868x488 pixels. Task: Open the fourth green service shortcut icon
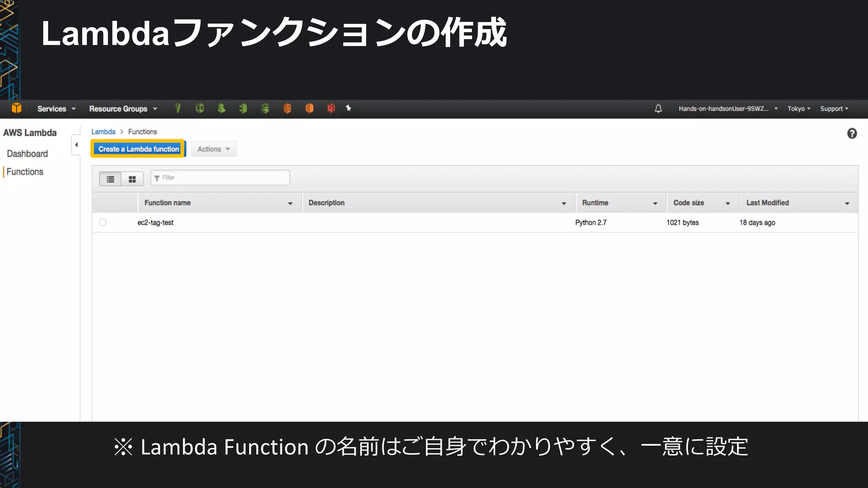click(243, 108)
